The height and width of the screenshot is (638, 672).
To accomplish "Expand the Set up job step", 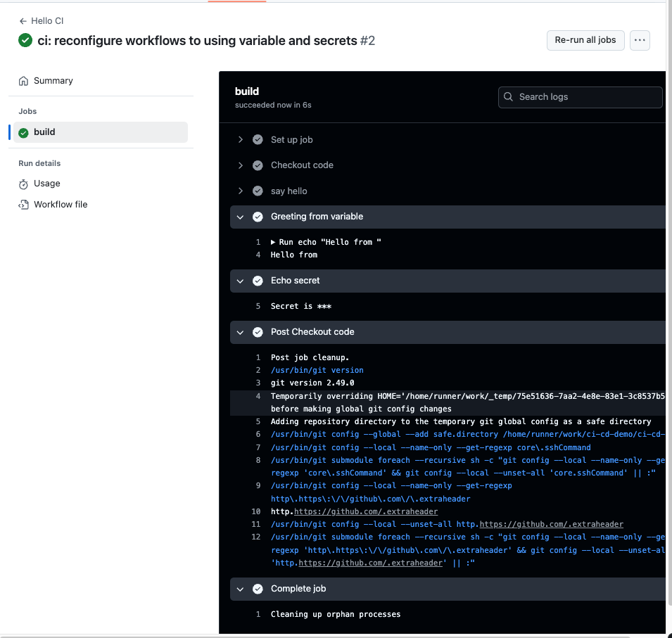I will point(241,140).
